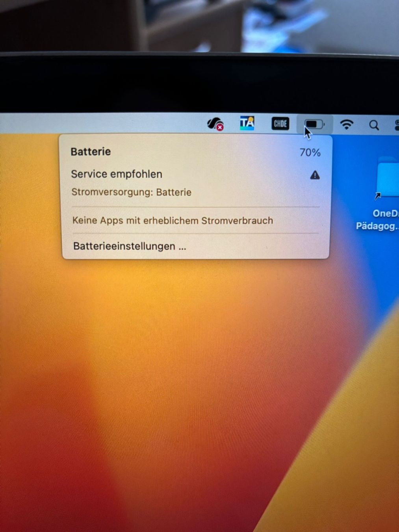Click the TA app icon in menu bar

click(247, 123)
